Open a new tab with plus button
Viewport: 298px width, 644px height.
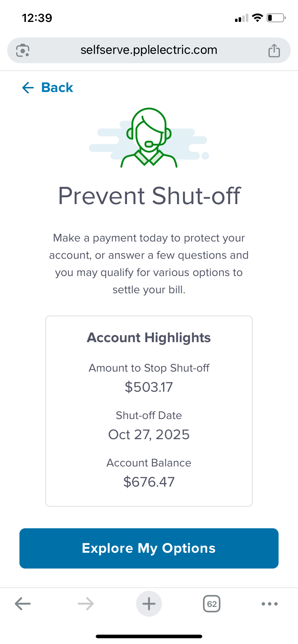[149, 604]
